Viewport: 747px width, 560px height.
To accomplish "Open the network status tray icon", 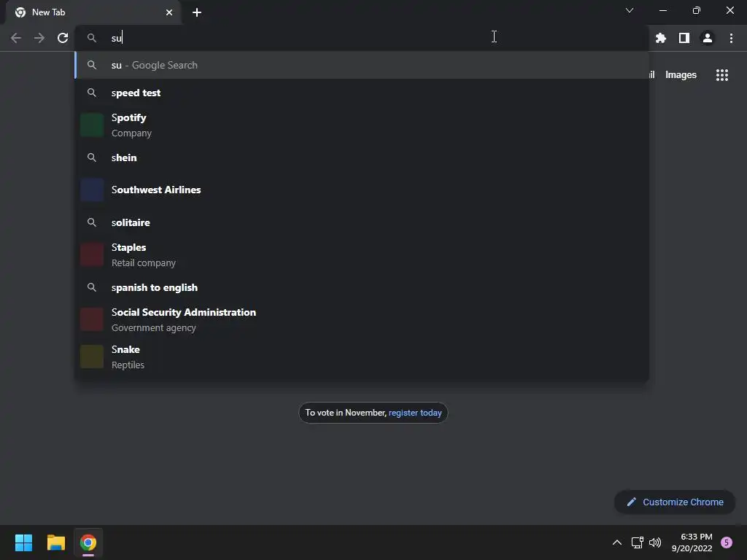I will click(637, 542).
